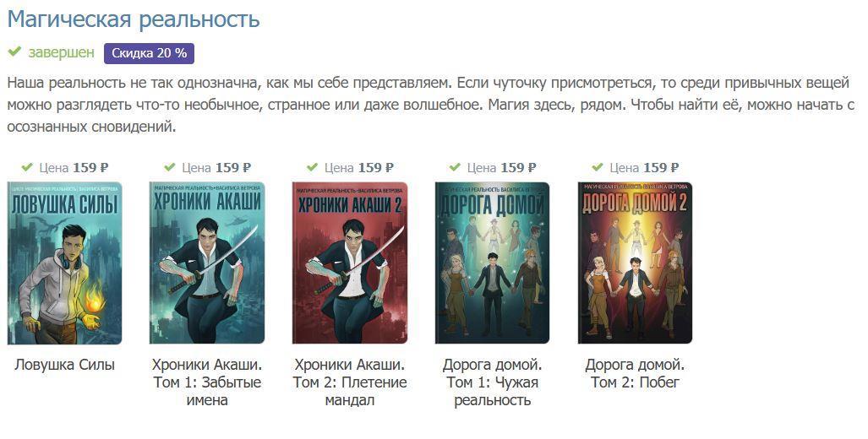This screenshot has height=439, width=868.
Task: Click the "Скидка 20 %" badge
Action: coord(149,54)
